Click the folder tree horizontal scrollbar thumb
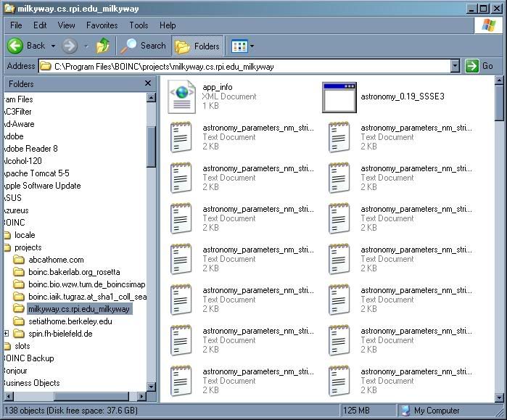507x420 pixels. point(91,396)
